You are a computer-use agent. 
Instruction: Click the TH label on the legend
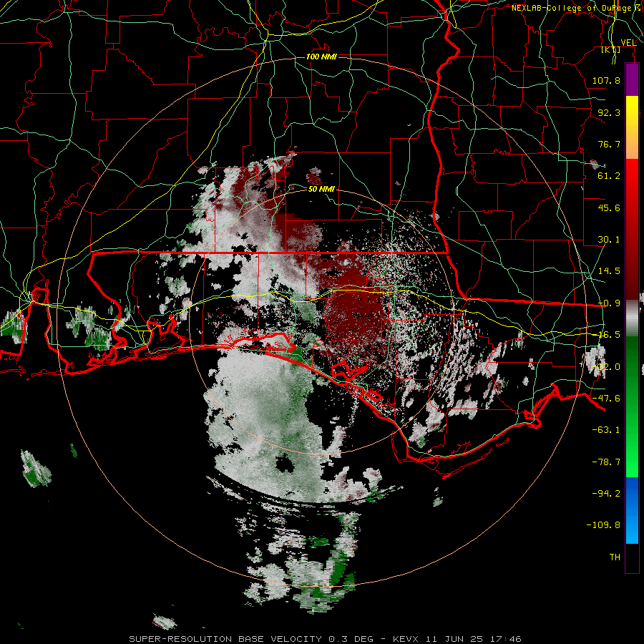tap(615, 557)
